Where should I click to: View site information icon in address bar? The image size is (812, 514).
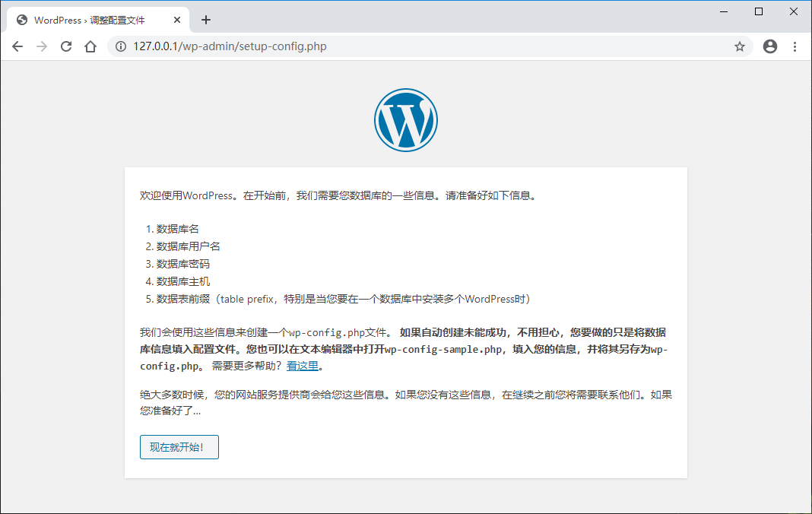(x=121, y=46)
